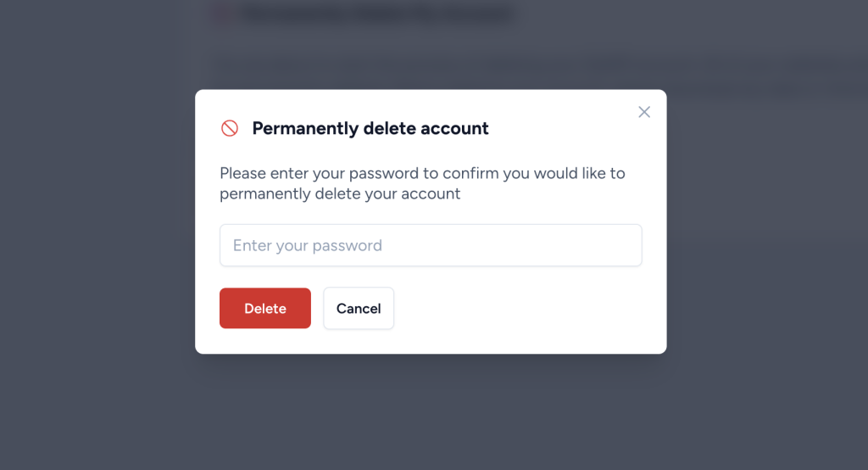This screenshot has width=868, height=470.
Task: Click the word "confirm" in the description
Action: coord(470,173)
